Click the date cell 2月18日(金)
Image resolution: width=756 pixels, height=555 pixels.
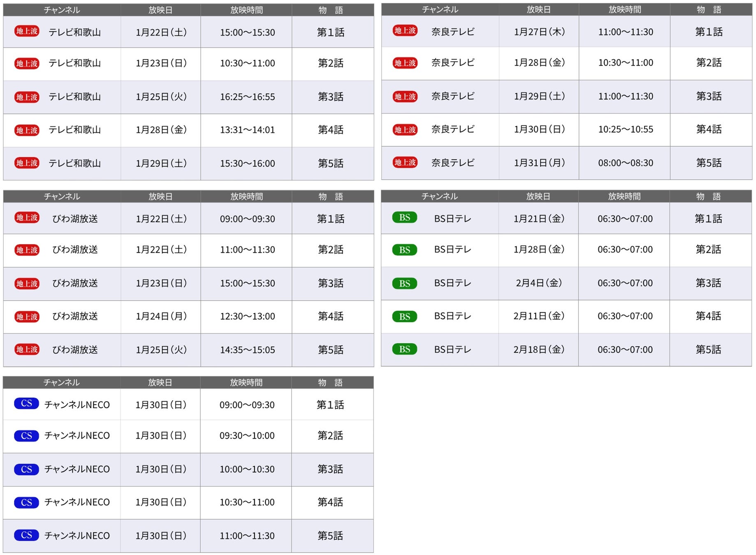coord(539,349)
